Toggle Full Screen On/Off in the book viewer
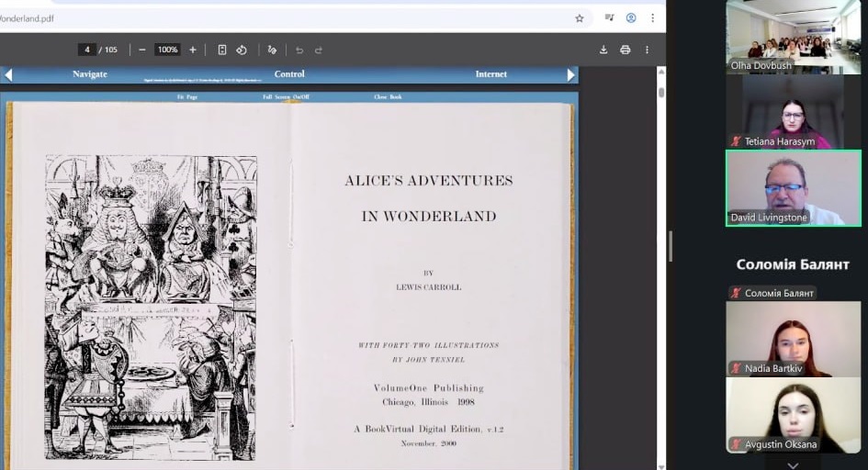The height and width of the screenshot is (470, 868). tap(286, 96)
